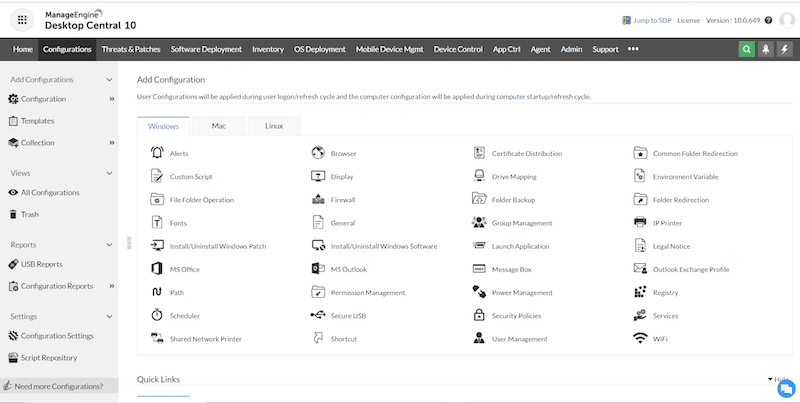Collapse the Reports sidebar section
The width and height of the screenshot is (800, 403).
coord(109,245)
